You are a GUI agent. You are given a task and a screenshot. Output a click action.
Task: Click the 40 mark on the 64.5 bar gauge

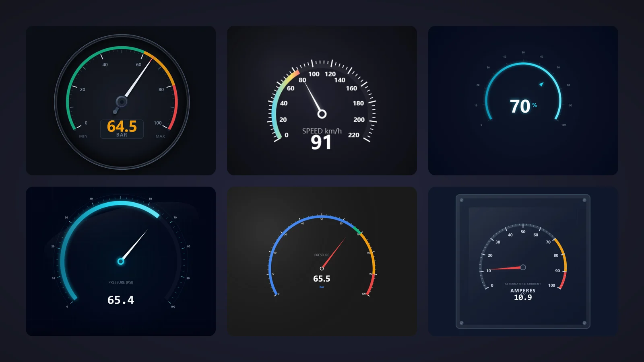105,65
